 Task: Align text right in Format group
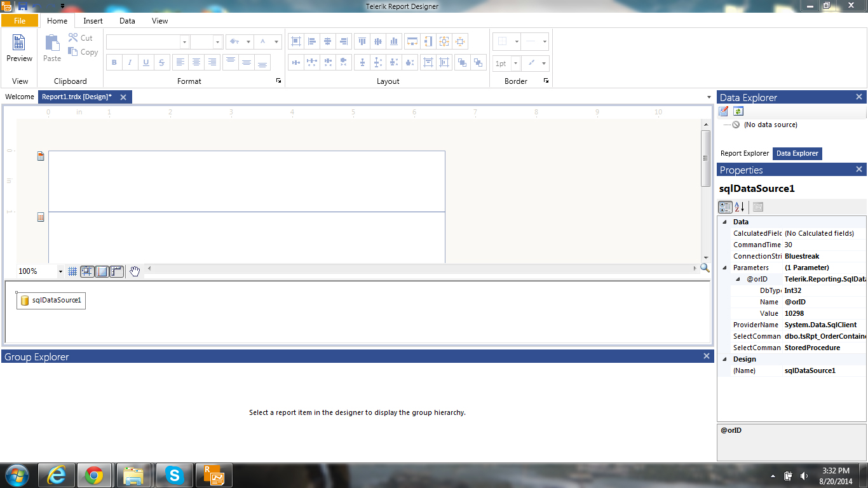click(x=212, y=62)
